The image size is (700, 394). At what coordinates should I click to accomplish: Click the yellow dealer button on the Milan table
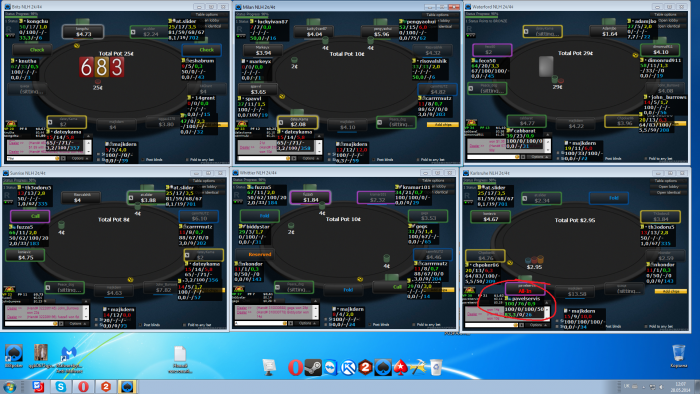point(282,96)
